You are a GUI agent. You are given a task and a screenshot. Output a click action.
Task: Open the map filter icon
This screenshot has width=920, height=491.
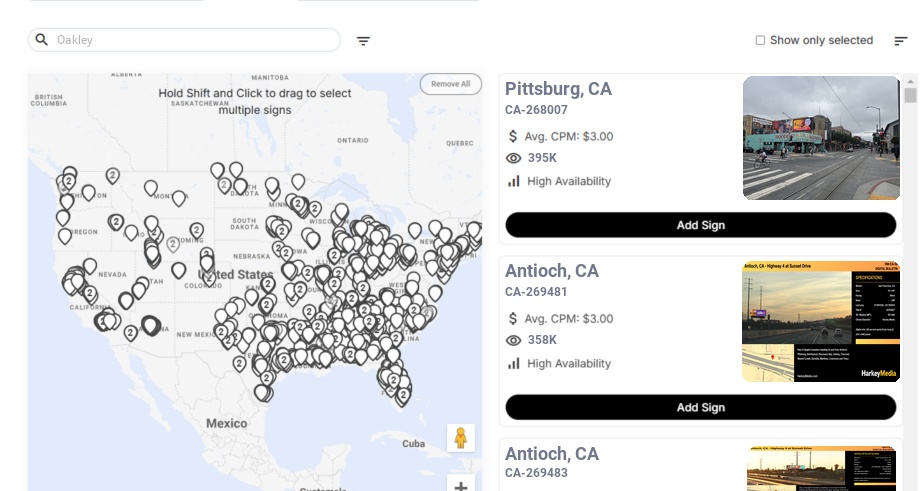click(363, 41)
